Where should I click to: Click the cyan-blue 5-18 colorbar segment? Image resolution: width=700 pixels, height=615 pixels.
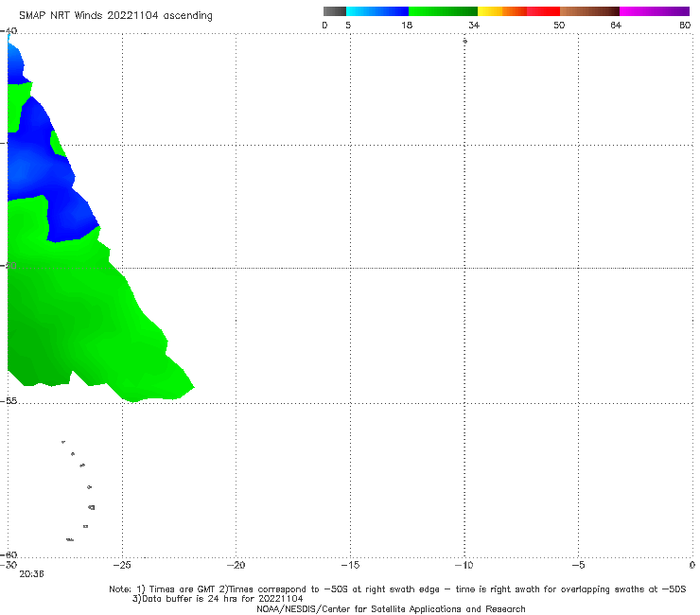click(377, 11)
